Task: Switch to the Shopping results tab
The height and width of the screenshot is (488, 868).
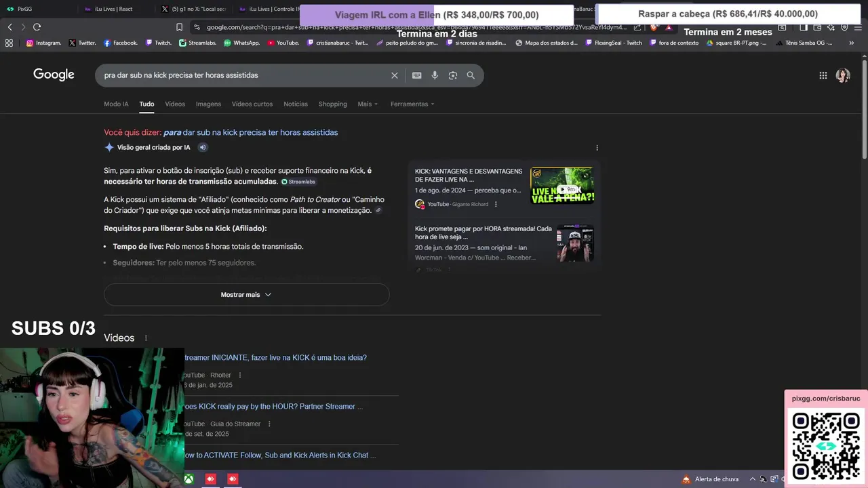Action: pos(332,104)
